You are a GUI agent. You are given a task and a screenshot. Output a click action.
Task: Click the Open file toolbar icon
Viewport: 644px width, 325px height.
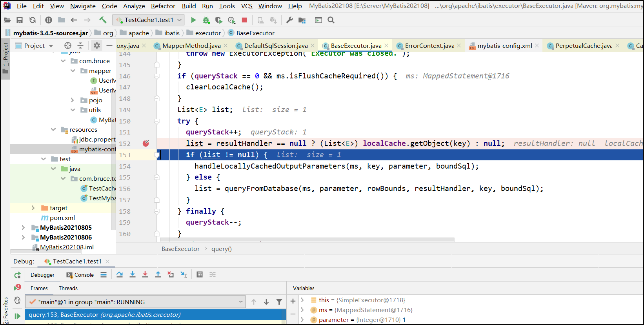[x=7, y=20]
